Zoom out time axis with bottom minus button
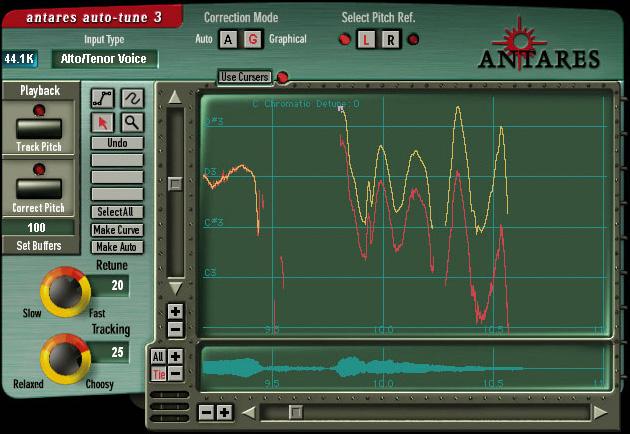Screen dimensions: 630x434 click(x=207, y=412)
